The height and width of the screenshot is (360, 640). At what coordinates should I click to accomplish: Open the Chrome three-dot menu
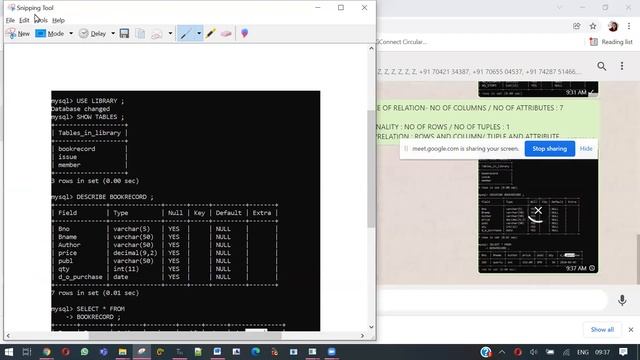[x=629, y=26]
